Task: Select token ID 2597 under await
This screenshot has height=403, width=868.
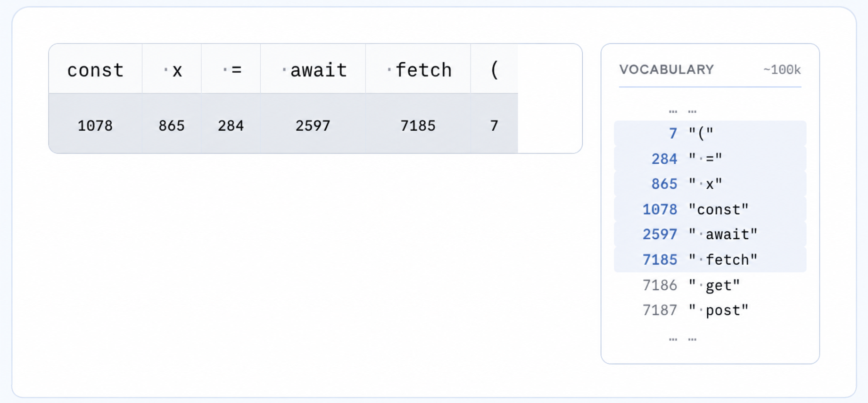Action: point(313,126)
